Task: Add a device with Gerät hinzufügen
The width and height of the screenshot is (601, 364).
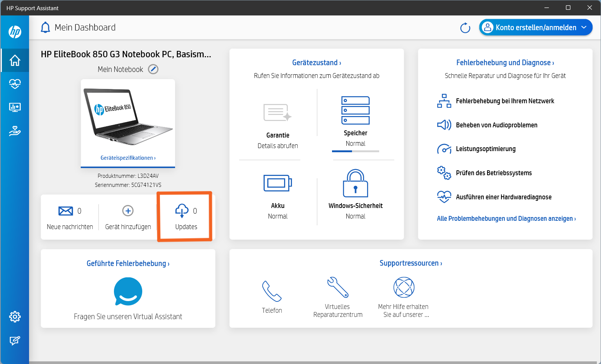Action: pos(128,211)
